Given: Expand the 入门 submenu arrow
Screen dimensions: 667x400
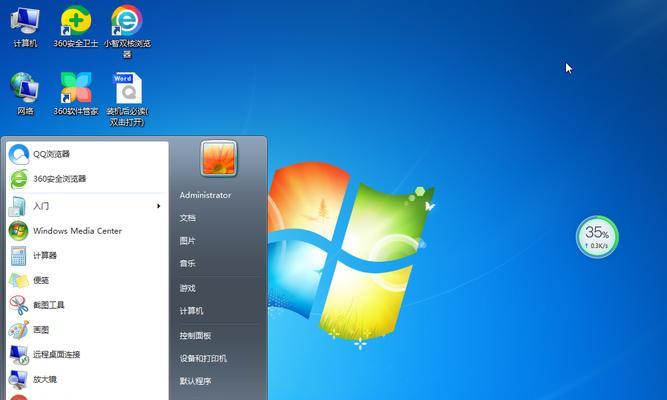Looking at the screenshot, I should (x=158, y=206).
